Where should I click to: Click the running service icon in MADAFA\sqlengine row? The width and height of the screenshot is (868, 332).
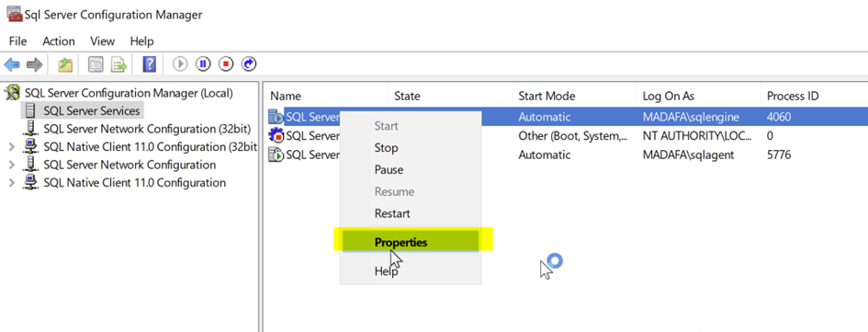pyautogui.click(x=276, y=117)
